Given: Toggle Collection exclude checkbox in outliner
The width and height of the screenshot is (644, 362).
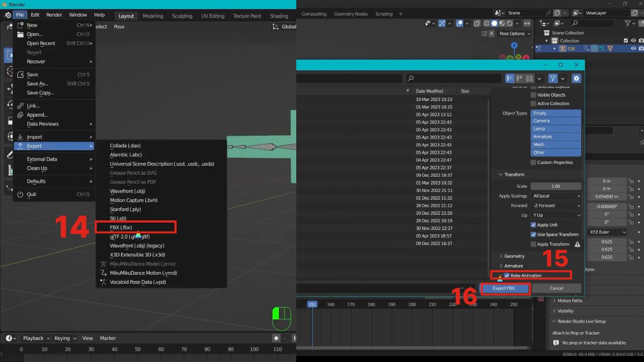Looking at the screenshot, I should click(x=626, y=41).
